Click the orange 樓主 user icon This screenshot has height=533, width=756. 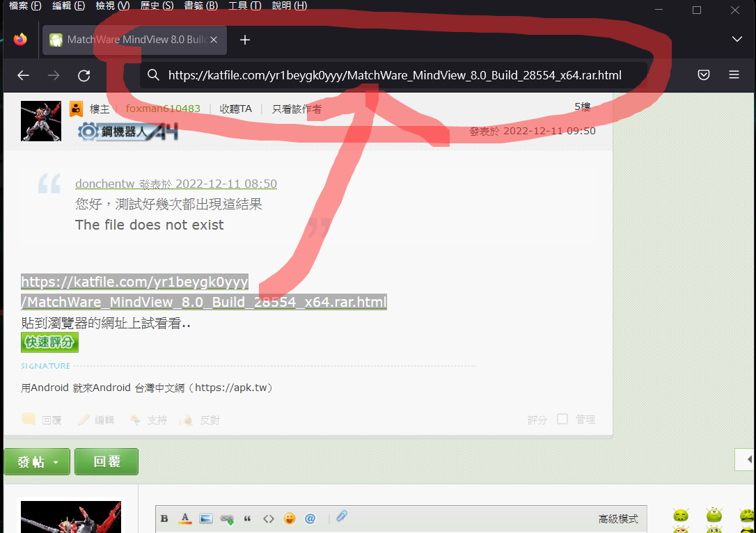76,109
